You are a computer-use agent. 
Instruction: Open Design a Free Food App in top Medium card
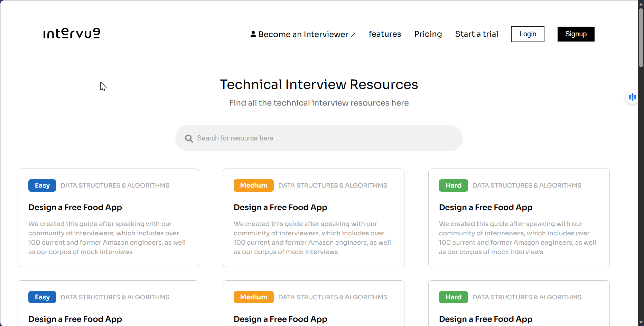click(x=281, y=207)
